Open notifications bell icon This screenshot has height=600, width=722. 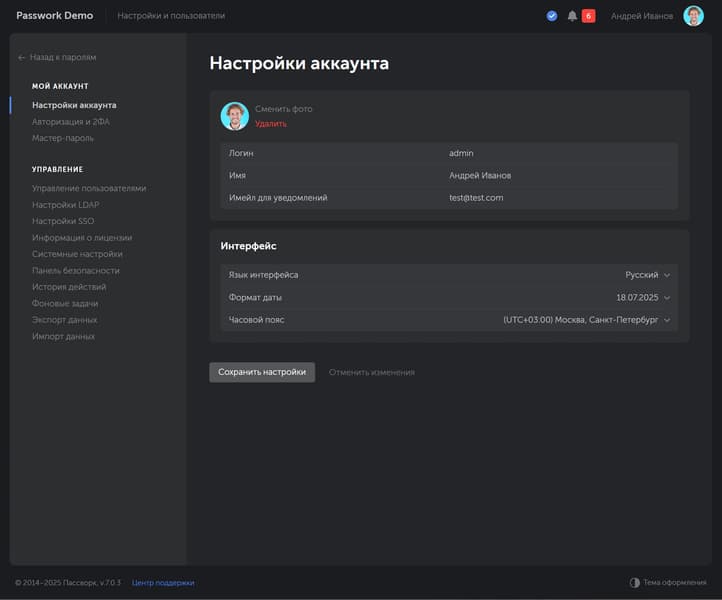point(572,16)
